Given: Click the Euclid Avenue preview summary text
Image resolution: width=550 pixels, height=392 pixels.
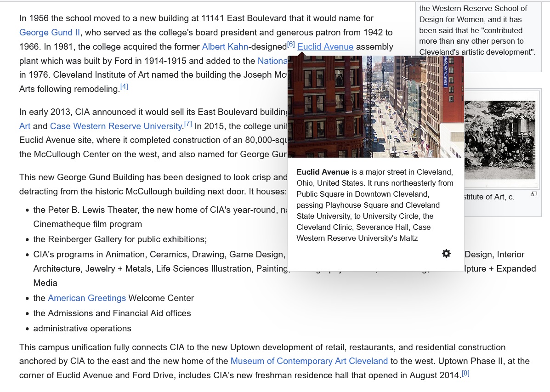Looking at the screenshot, I should 375,205.
